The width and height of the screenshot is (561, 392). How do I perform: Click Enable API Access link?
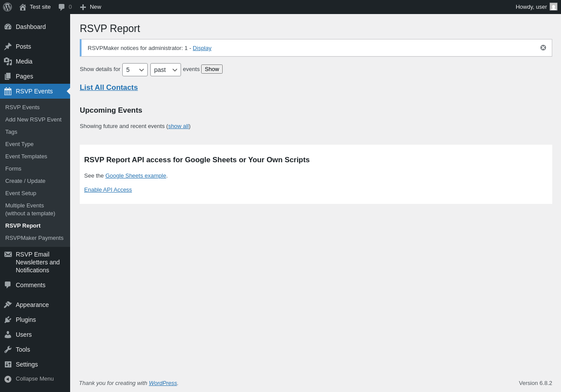108,190
